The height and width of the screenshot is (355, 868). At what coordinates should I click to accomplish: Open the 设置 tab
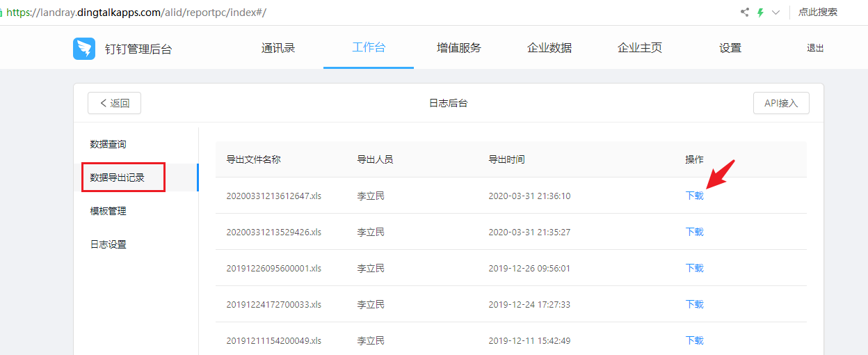(x=730, y=48)
